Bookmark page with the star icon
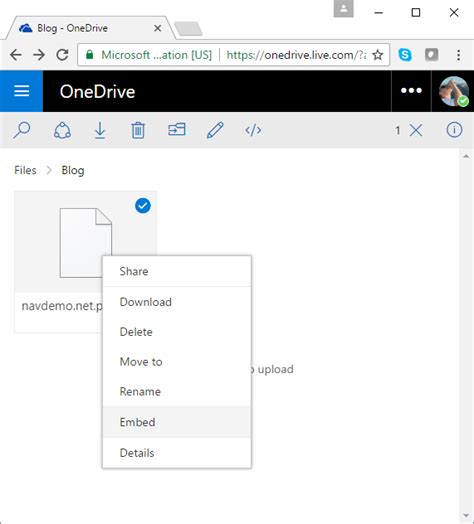This screenshot has height=524, width=474. pos(378,54)
